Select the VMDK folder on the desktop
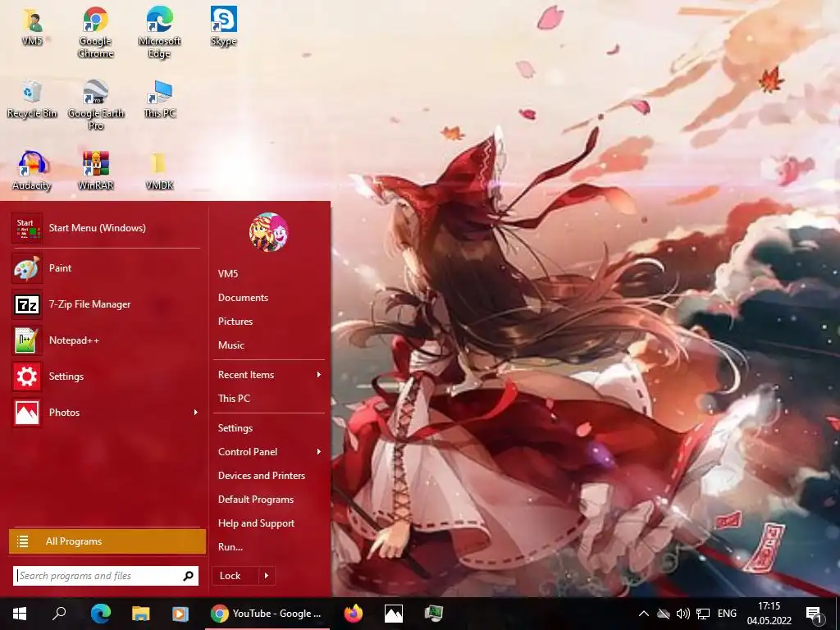The height and width of the screenshot is (630, 840). pos(159,171)
